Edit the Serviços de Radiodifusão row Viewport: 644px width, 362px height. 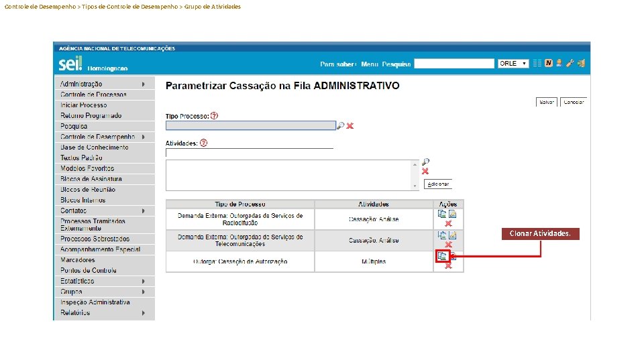pos(452,214)
